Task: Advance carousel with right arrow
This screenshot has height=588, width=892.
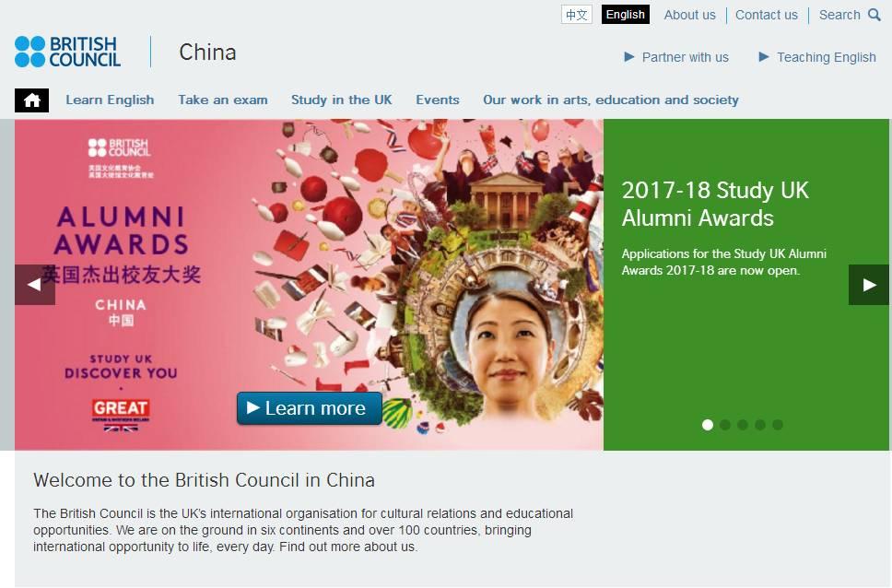Action: point(869,285)
